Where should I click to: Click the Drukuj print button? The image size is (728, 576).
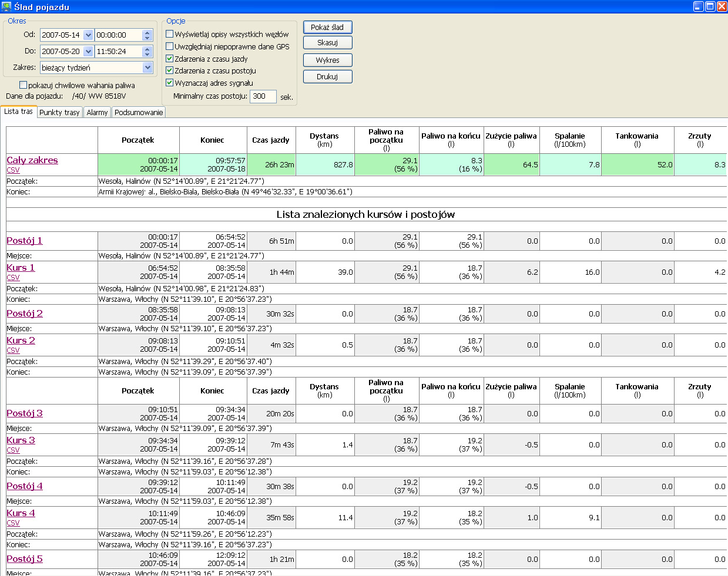click(327, 76)
